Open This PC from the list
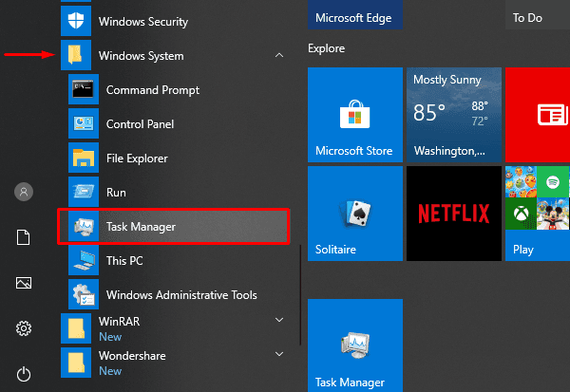570x392 pixels. click(x=123, y=260)
